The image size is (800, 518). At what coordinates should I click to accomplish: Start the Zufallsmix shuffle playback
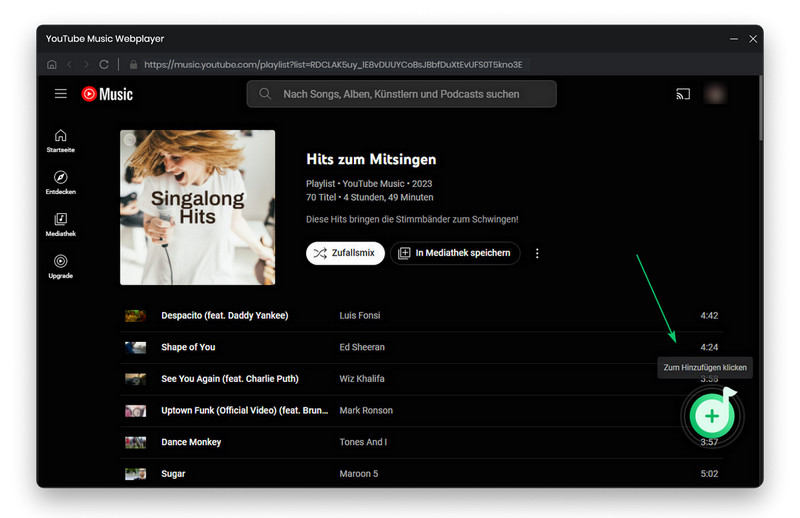(345, 253)
